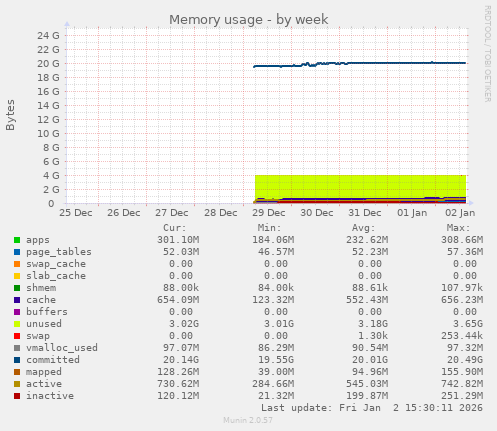Image resolution: width=497 pixels, height=431 pixels.
Task: Click the inactive average value 199.87M
Action: click(x=367, y=396)
